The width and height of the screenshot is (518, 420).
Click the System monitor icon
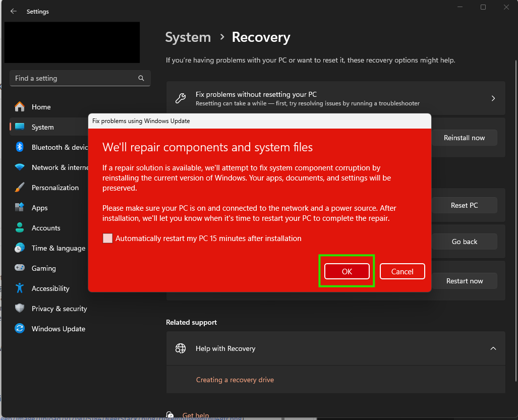tap(20, 127)
